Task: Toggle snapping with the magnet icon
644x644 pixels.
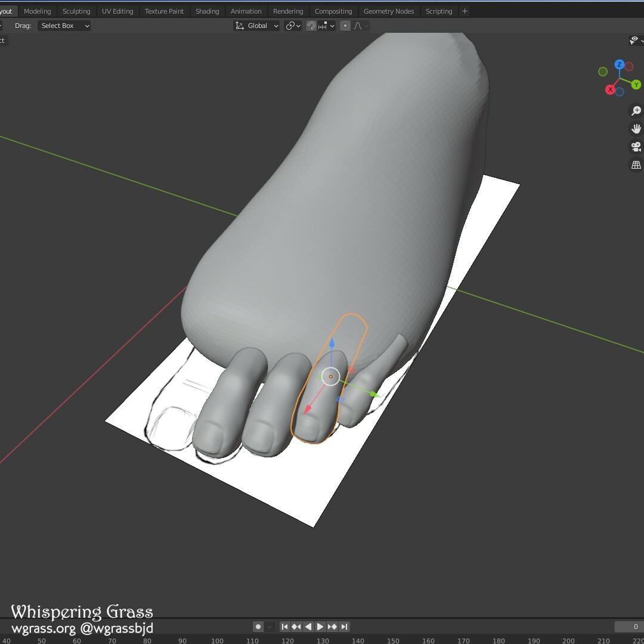Action: pos(311,26)
